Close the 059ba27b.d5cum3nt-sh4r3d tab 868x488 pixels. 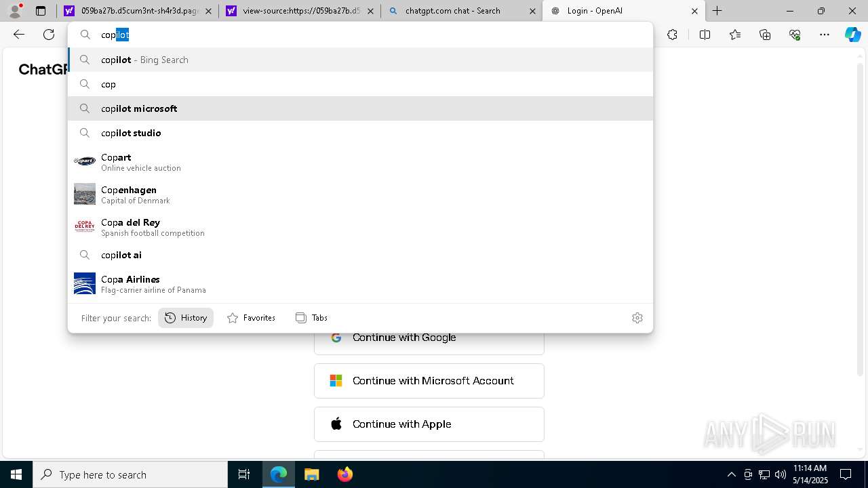click(208, 11)
